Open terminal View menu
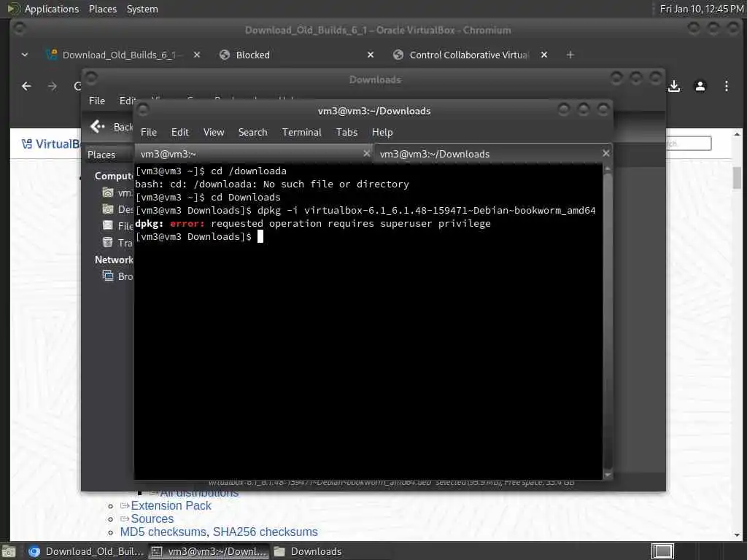This screenshot has width=747, height=560. [x=214, y=133]
